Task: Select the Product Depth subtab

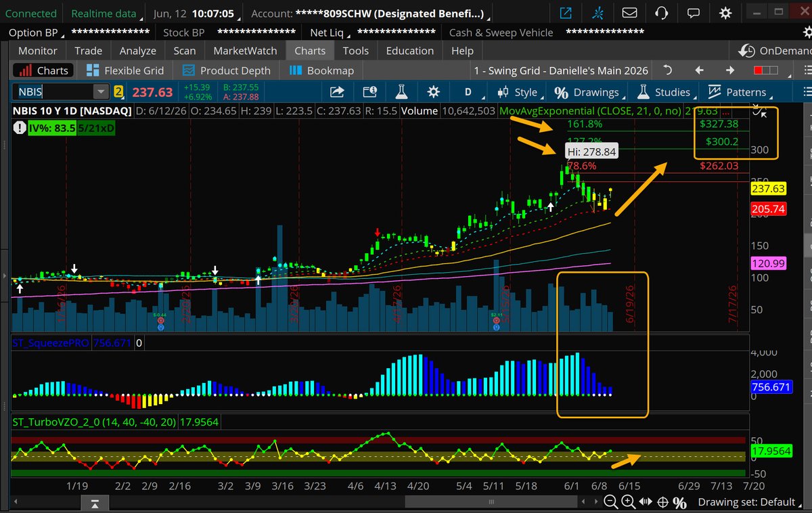Action: (x=227, y=70)
